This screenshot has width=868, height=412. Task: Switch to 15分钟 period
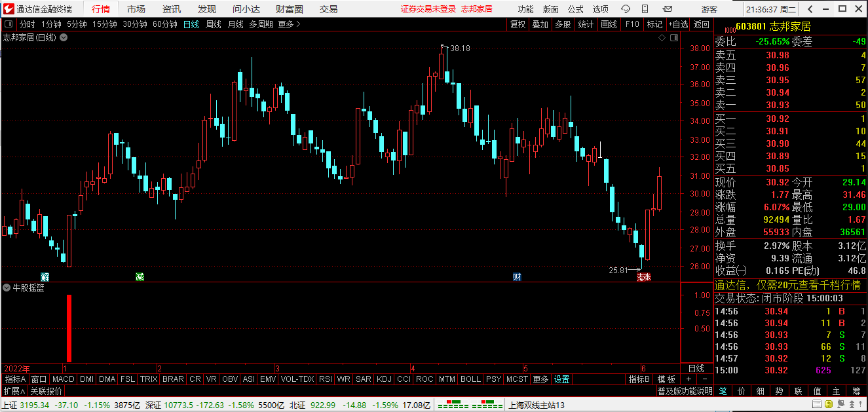tap(105, 24)
